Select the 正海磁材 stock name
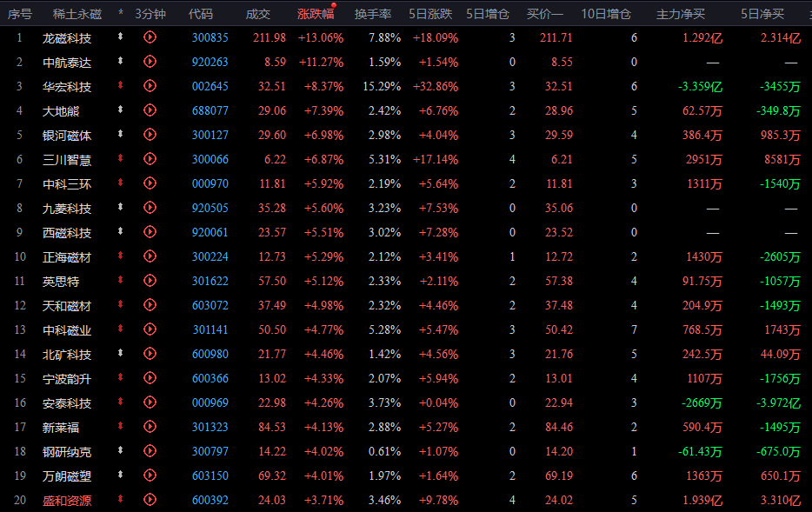 coord(67,257)
